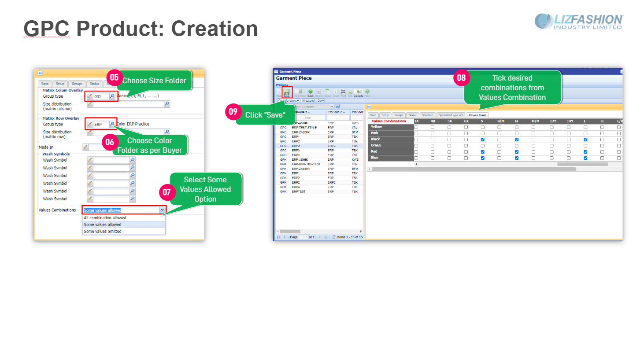The image size is (644, 361).
Task: Click the Products link under Garment Piece
Action: [282, 85]
